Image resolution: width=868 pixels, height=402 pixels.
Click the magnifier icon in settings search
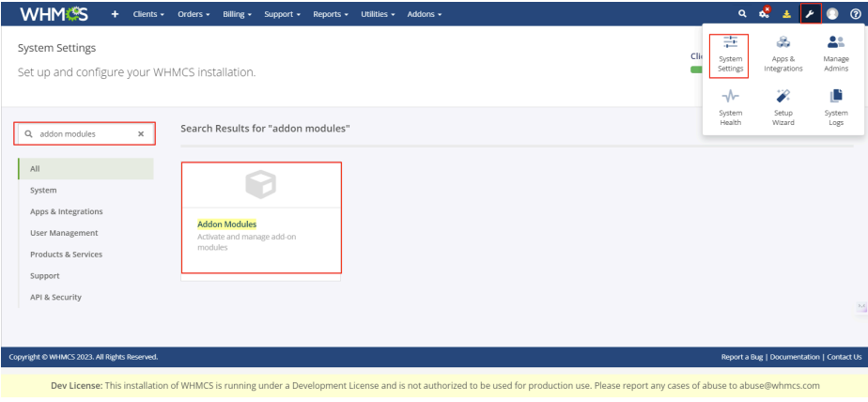[x=28, y=134]
